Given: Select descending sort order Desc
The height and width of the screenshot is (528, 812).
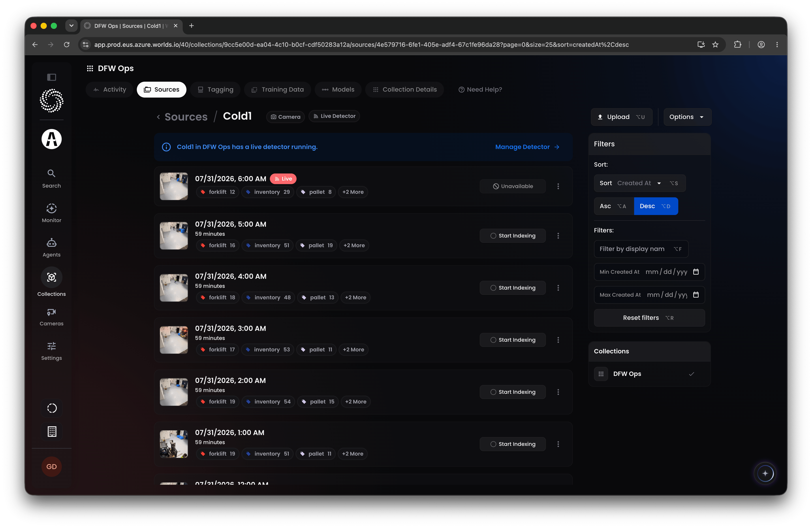Looking at the screenshot, I should pyautogui.click(x=656, y=206).
